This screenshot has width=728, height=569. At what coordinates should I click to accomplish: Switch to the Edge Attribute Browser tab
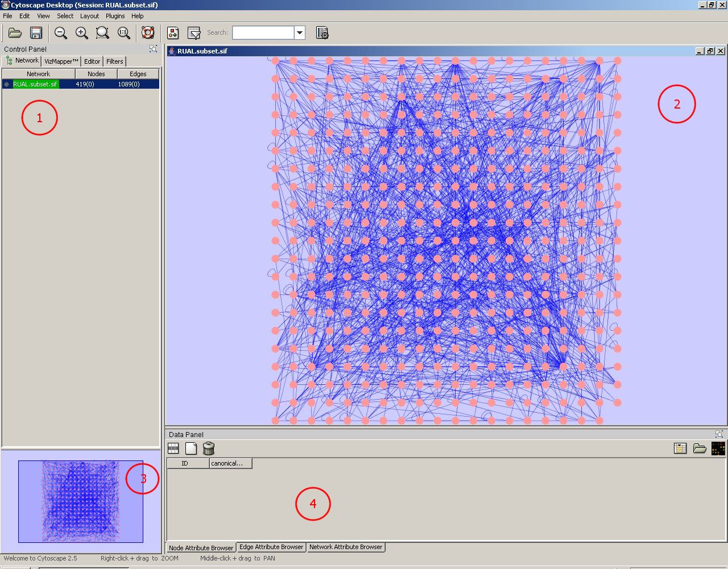271,547
